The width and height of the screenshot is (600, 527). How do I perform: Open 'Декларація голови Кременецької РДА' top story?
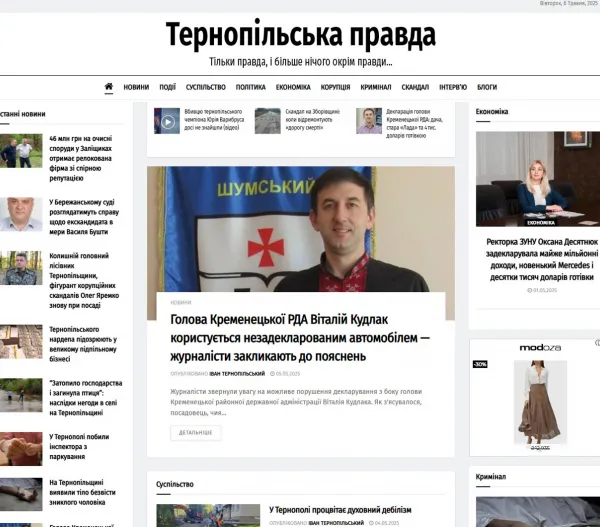click(x=414, y=124)
